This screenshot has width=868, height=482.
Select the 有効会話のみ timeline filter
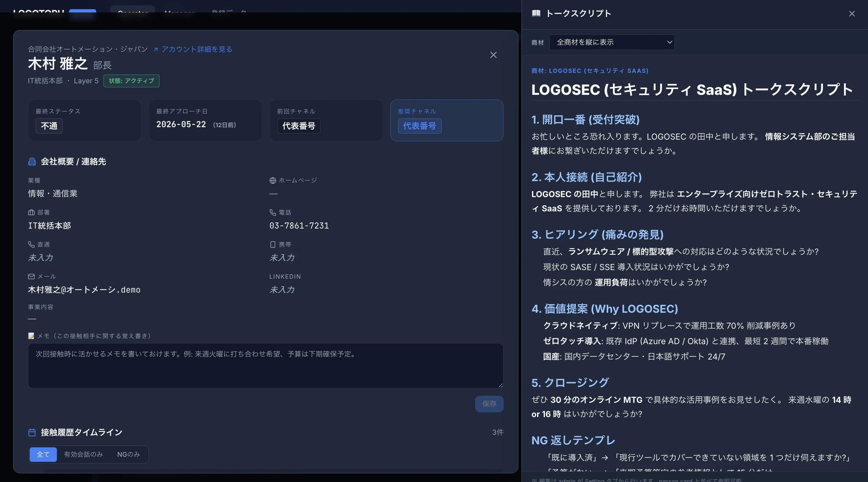[x=83, y=455]
